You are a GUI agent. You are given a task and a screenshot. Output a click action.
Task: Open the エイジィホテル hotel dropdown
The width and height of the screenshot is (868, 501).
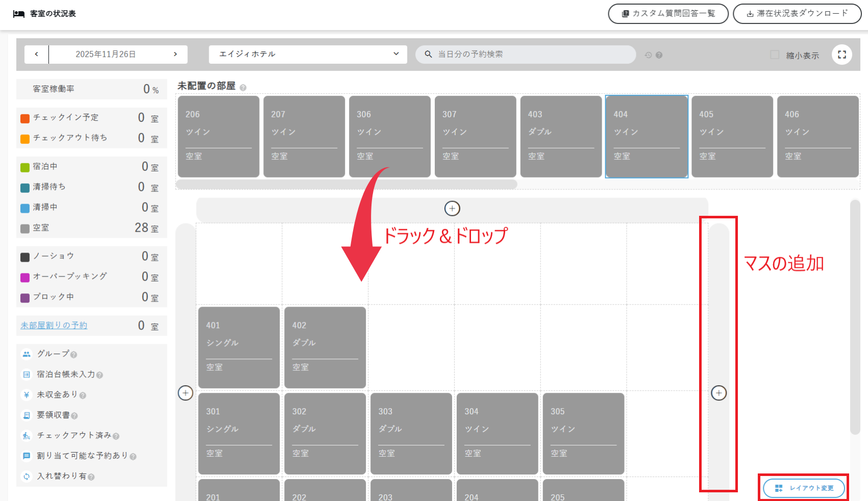(308, 54)
